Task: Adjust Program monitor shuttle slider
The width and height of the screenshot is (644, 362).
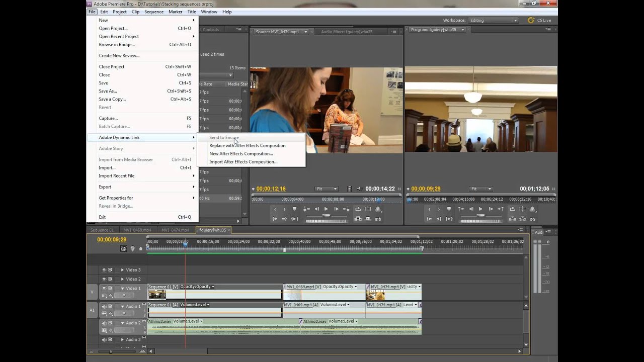Action: (480, 215)
